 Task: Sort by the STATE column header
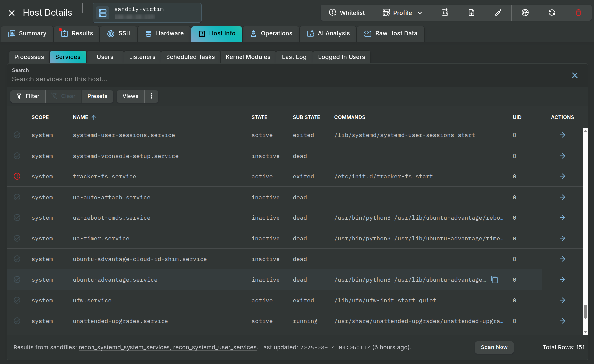tap(259, 117)
